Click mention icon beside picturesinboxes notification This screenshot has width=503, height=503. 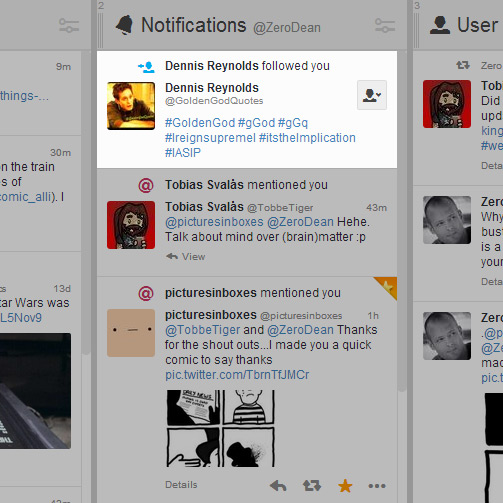[146, 293]
